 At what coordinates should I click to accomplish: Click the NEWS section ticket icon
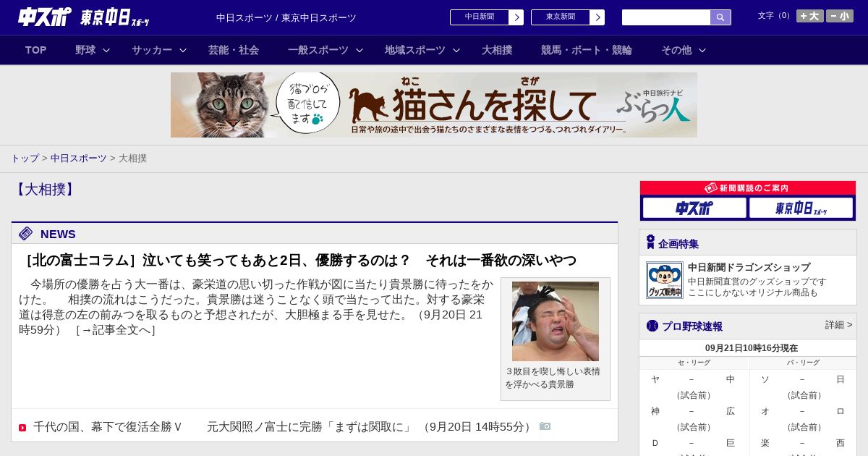click(26, 233)
